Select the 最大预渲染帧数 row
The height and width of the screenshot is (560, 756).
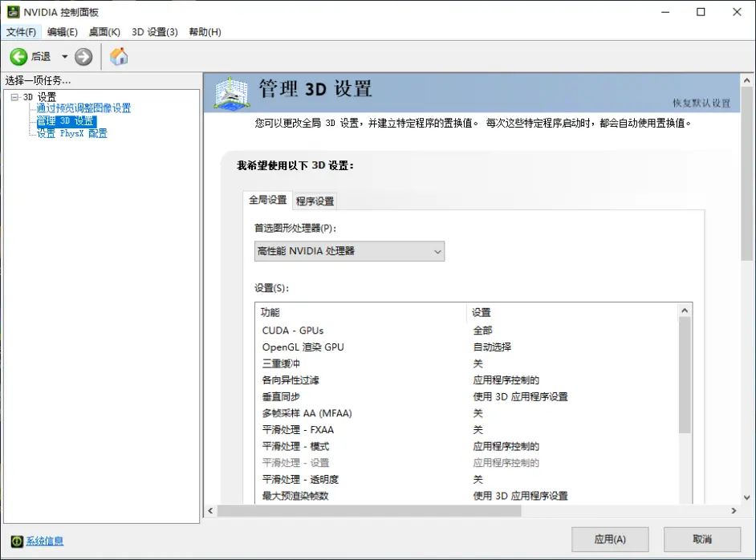pyautogui.click(x=467, y=496)
